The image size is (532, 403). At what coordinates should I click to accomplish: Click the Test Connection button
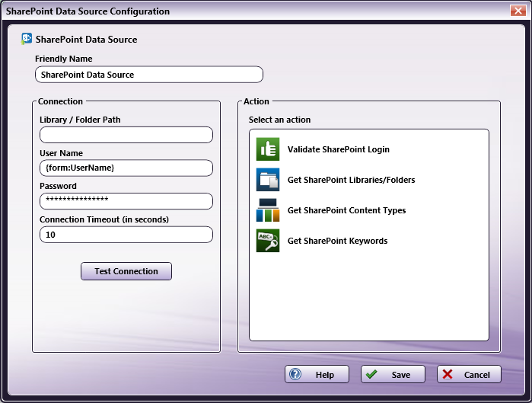(126, 271)
